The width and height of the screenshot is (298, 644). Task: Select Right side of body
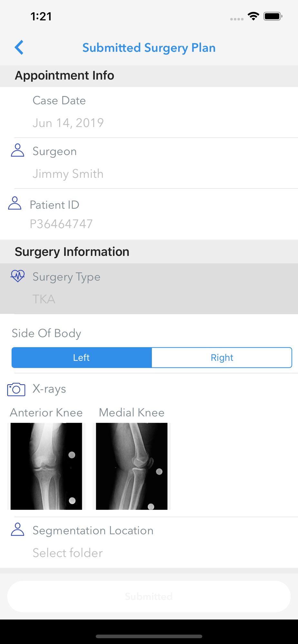tap(222, 357)
